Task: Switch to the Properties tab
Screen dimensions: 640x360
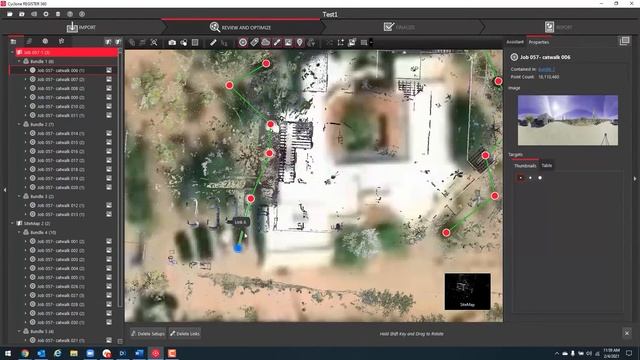Action: click(539, 42)
